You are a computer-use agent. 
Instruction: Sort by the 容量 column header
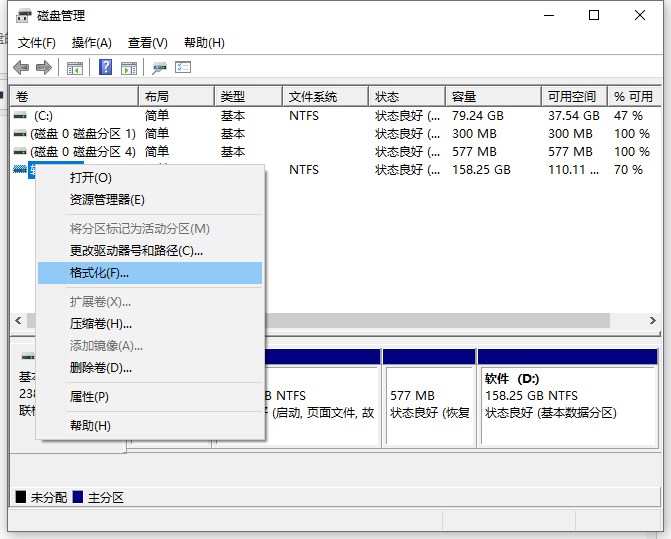(x=493, y=97)
